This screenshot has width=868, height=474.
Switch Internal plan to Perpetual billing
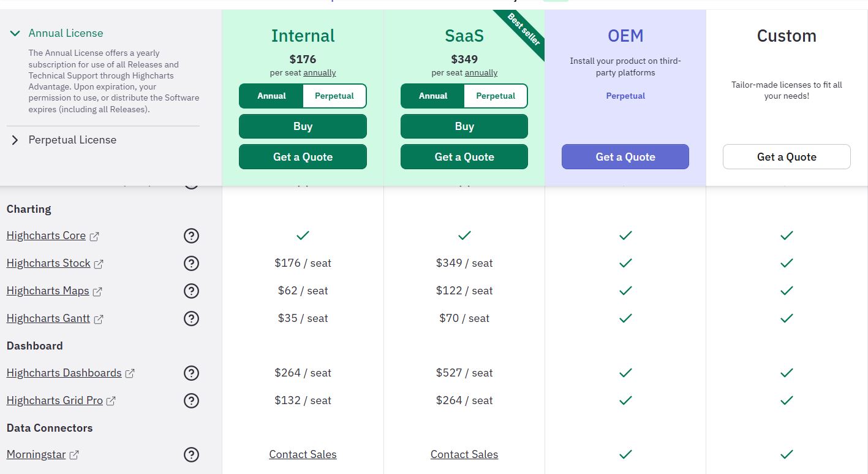(x=334, y=96)
